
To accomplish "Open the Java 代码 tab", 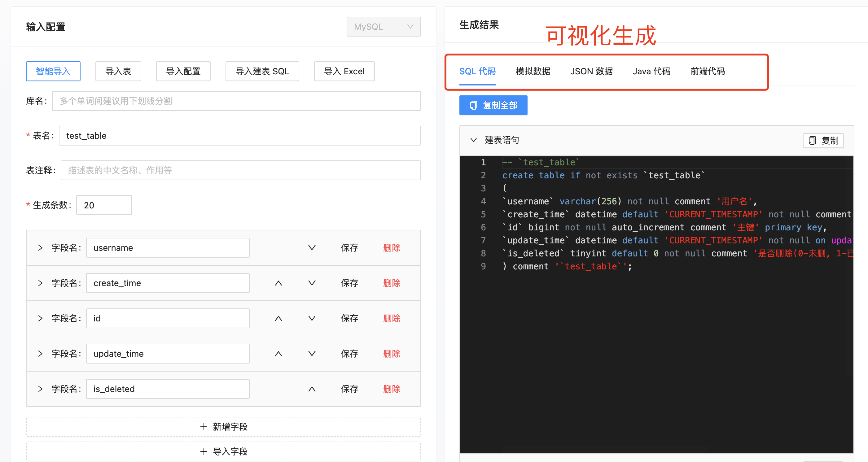I will (651, 72).
